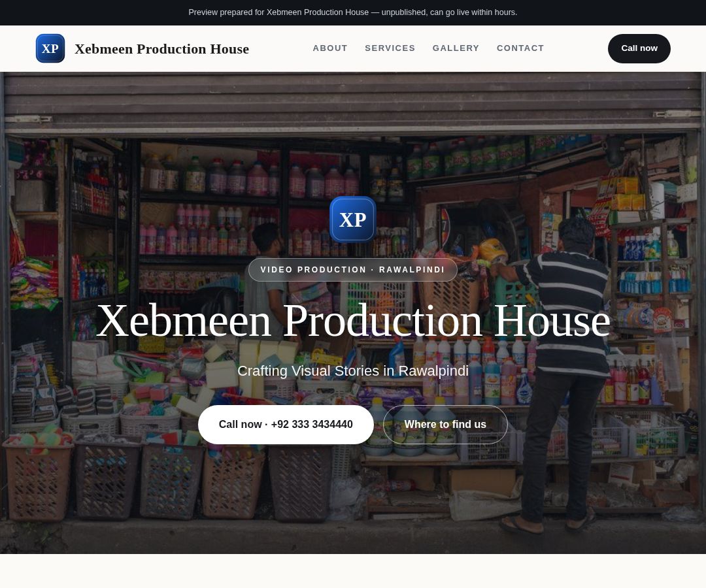Screen dimensions: 706x588
Task: Click the Crafting Visual Stories in Rawalpindi tagline
Action: tap(352, 371)
